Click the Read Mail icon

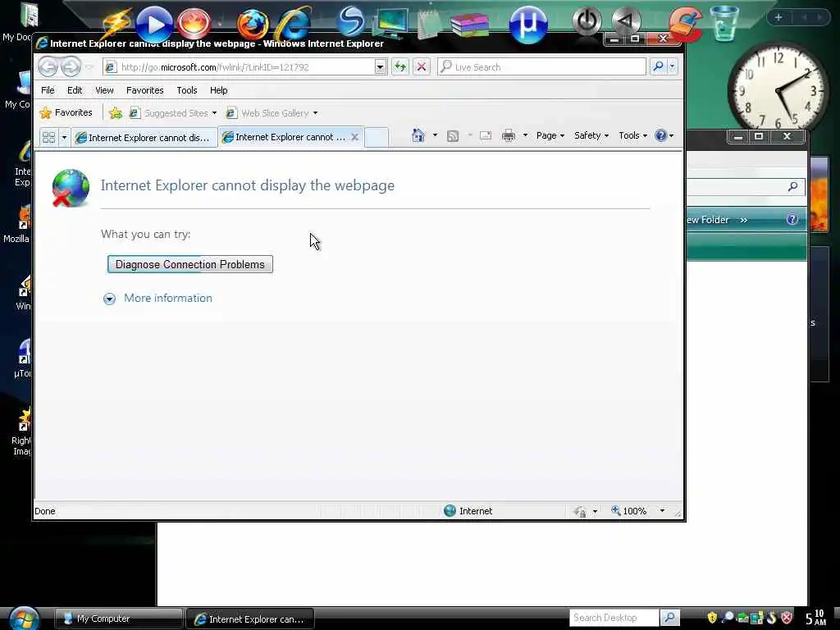[x=486, y=135]
